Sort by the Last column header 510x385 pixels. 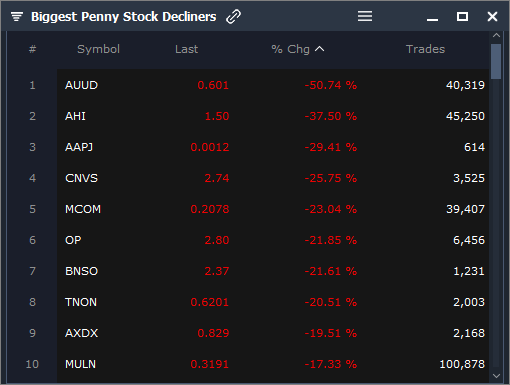[x=186, y=49]
